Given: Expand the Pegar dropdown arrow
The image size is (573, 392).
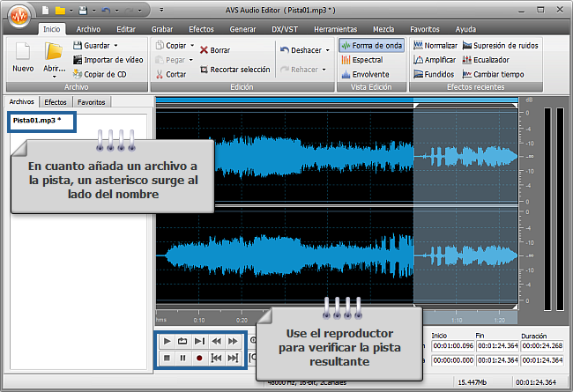Looking at the screenshot, I should click(x=190, y=60).
